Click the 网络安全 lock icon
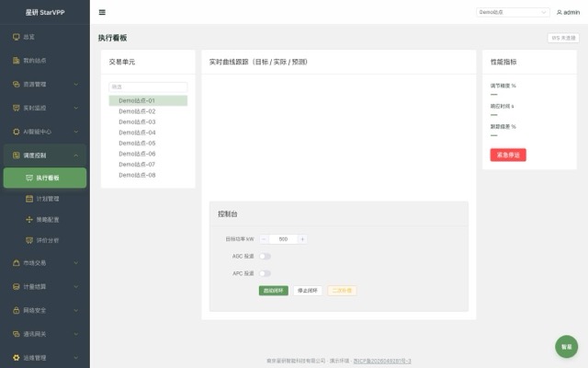 pos(17,310)
